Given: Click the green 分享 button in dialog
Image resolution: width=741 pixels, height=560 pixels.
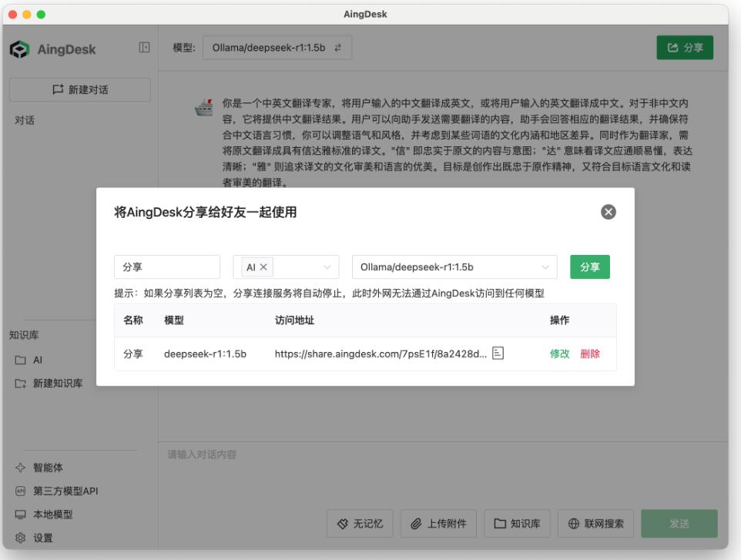Looking at the screenshot, I should coord(589,267).
